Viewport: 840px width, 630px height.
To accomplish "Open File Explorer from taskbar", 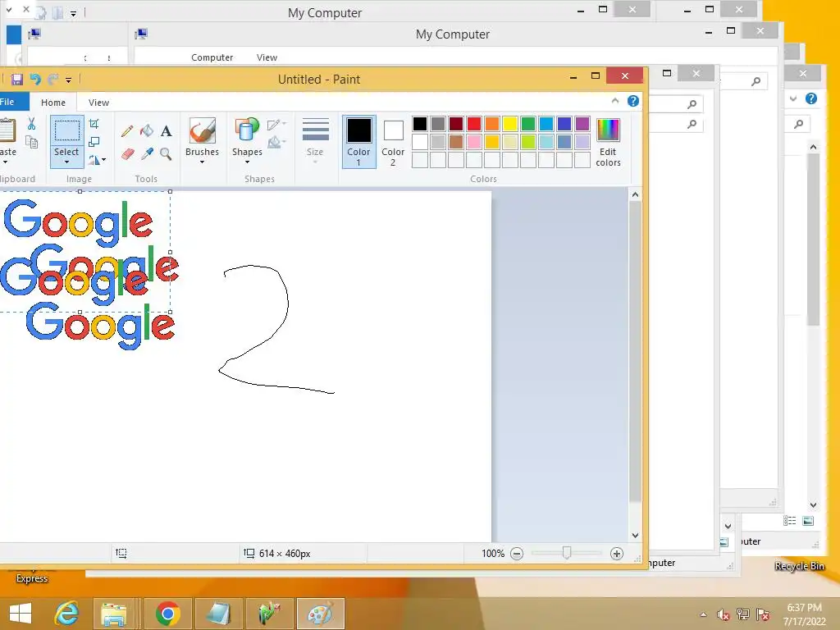I will tap(114, 614).
